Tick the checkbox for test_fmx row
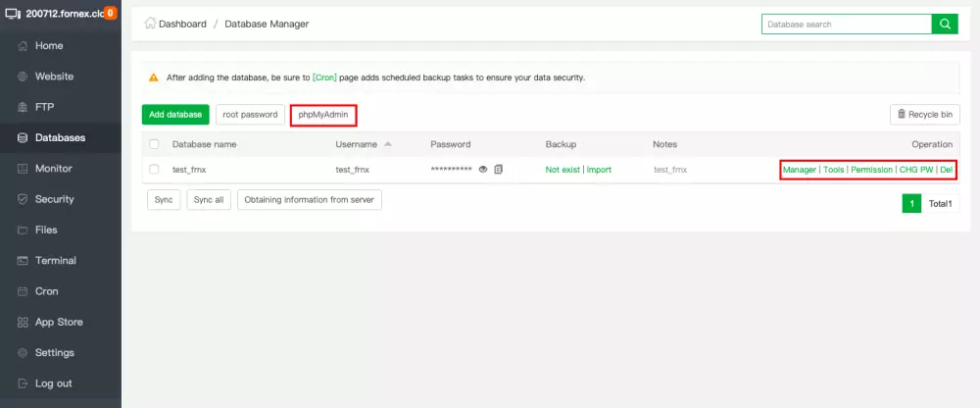 pyautogui.click(x=155, y=169)
